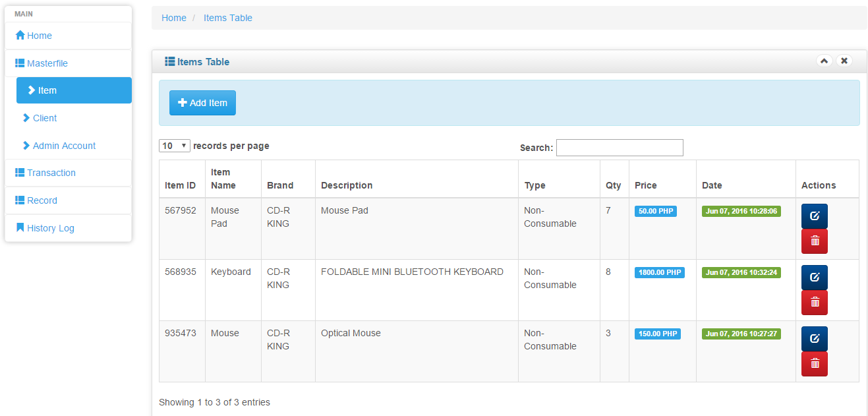Click the Home breadcrumb link
868x416 pixels.
(x=174, y=18)
